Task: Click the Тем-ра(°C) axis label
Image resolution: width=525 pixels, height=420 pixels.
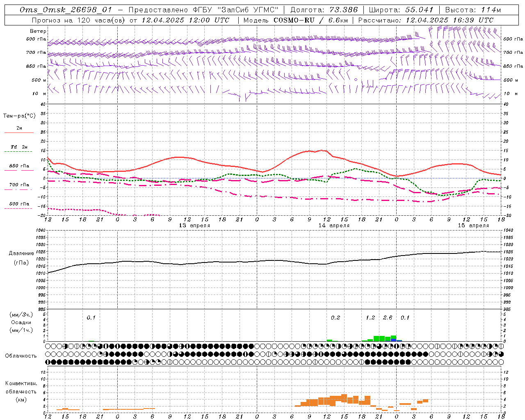Action: [x=19, y=116]
